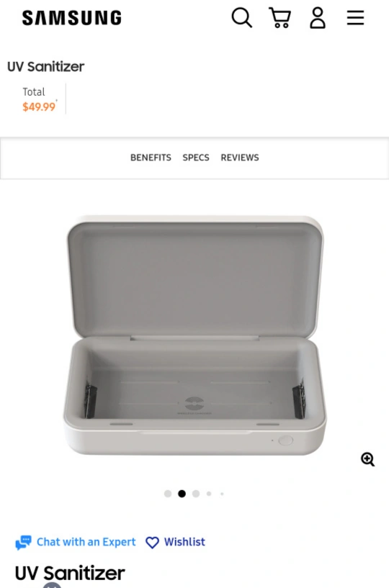Click the UV sanitizer product photo
Image resolution: width=389 pixels, height=588 pixels.
[x=194, y=335]
